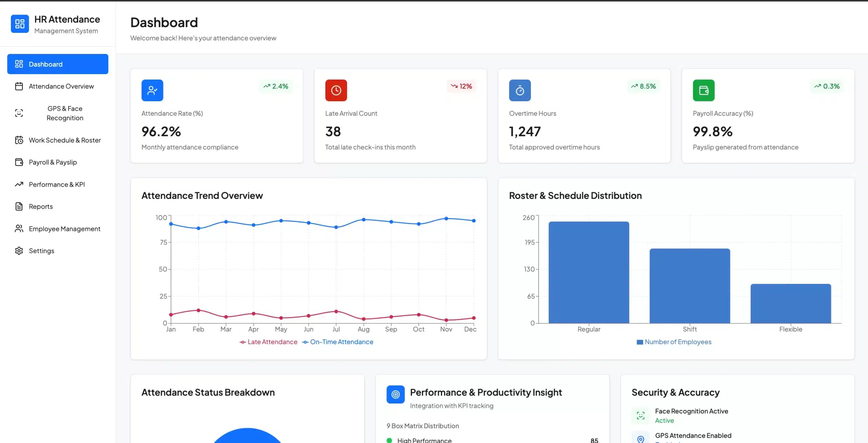
Task: Select Employee Management in sidebar
Action: 64,229
